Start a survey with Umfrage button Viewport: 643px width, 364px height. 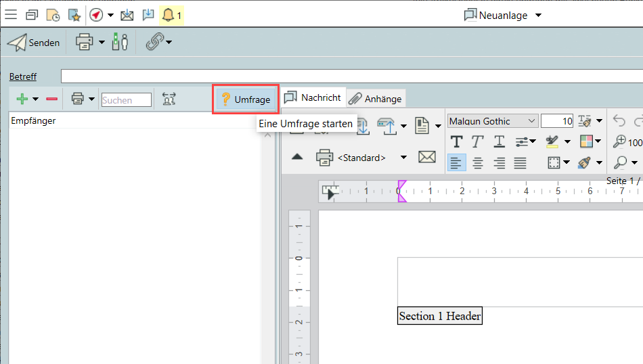tap(246, 99)
